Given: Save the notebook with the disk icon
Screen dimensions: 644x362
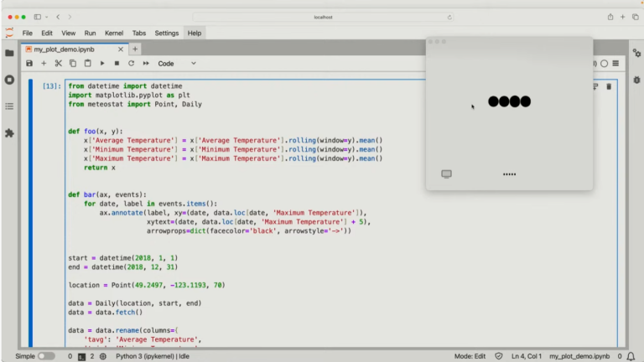Looking at the screenshot, I should 29,63.
